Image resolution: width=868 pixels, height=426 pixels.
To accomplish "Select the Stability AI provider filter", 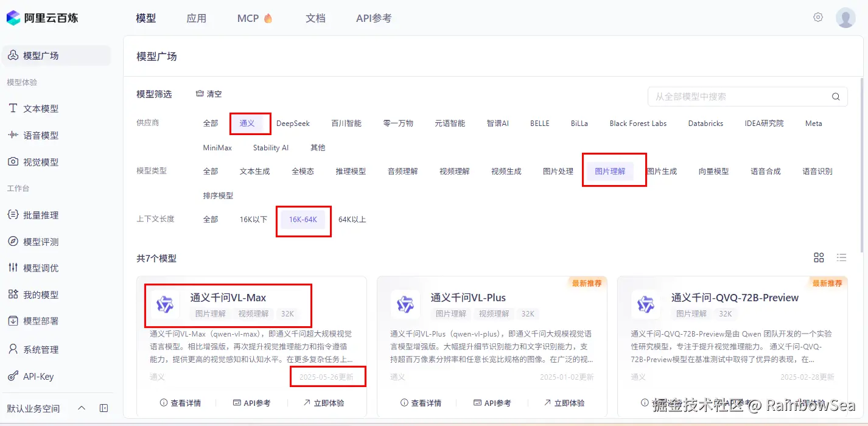I will [x=271, y=147].
